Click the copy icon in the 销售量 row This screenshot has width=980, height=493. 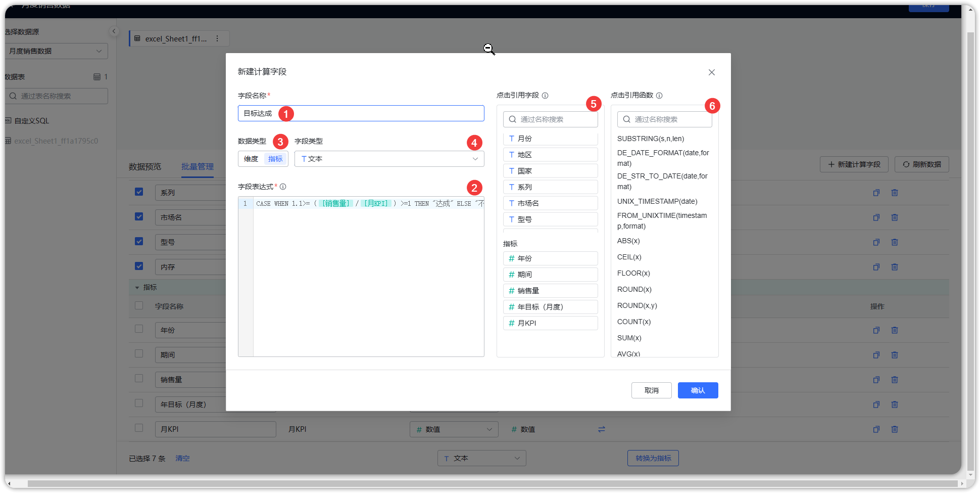pyautogui.click(x=876, y=380)
